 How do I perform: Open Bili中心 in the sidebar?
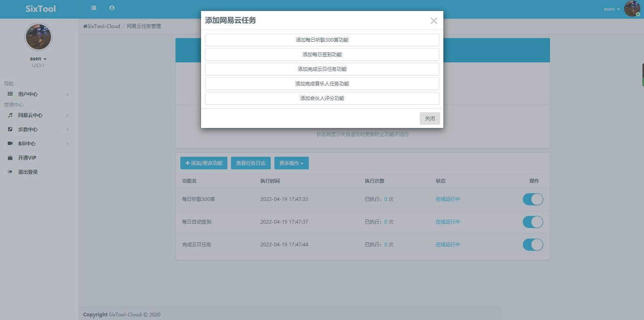[39, 143]
